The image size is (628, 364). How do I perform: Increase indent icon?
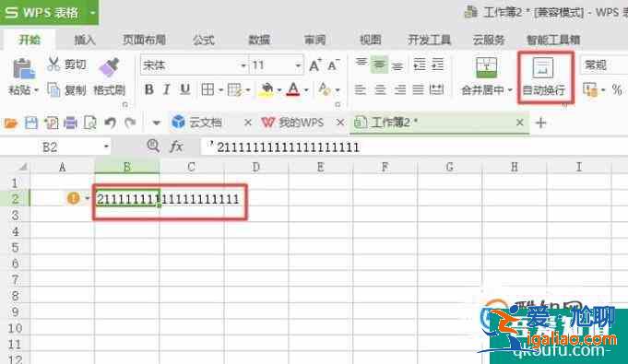pos(437,65)
